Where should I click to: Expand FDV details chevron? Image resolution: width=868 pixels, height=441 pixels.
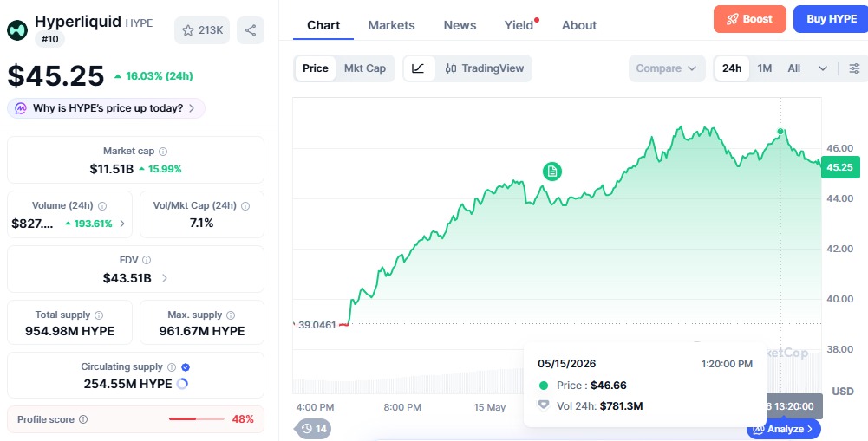point(165,278)
